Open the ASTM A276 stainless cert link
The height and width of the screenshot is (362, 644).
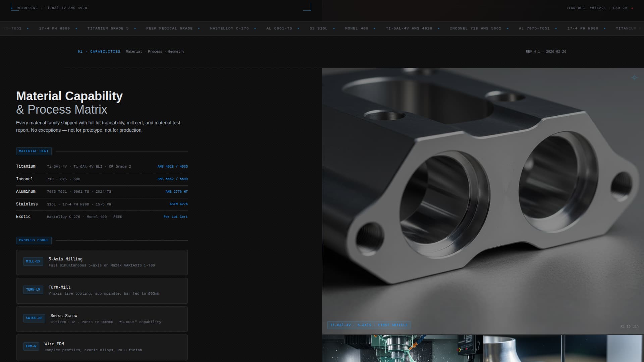click(x=178, y=204)
